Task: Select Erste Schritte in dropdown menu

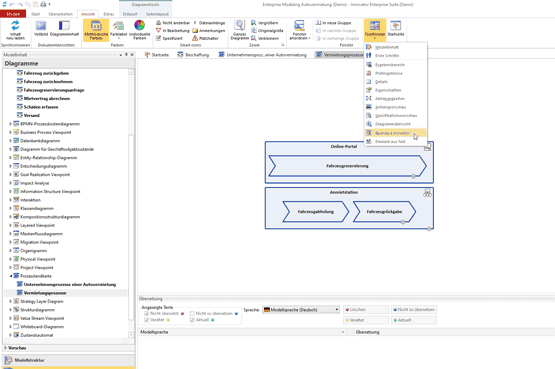Action: pyautogui.click(x=395, y=56)
